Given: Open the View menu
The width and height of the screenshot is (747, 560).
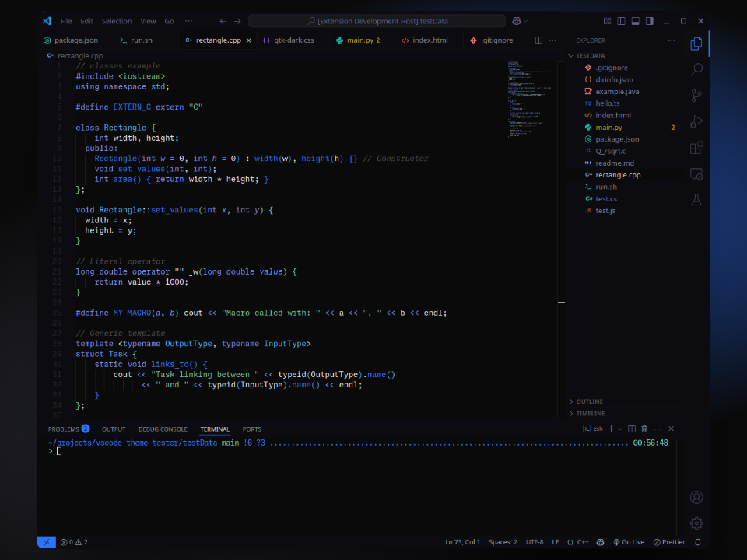Looking at the screenshot, I should (148, 21).
